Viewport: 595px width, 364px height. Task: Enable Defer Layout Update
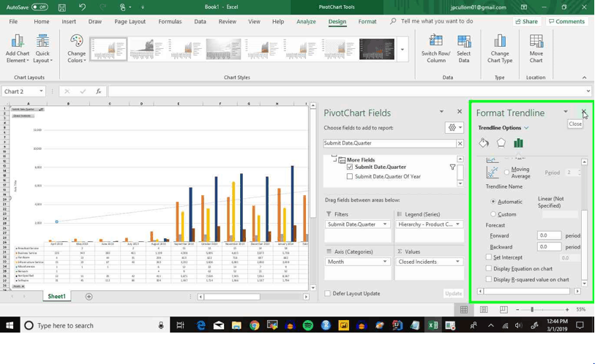327,294
